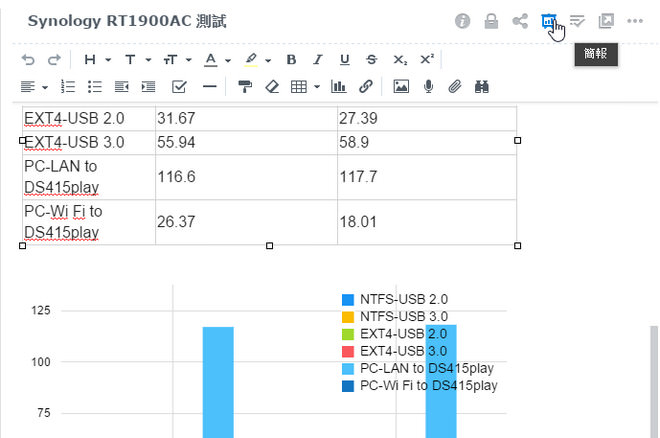Click the cell with value 117.7
The width and height of the screenshot is (660, 438).
(427, 177)
